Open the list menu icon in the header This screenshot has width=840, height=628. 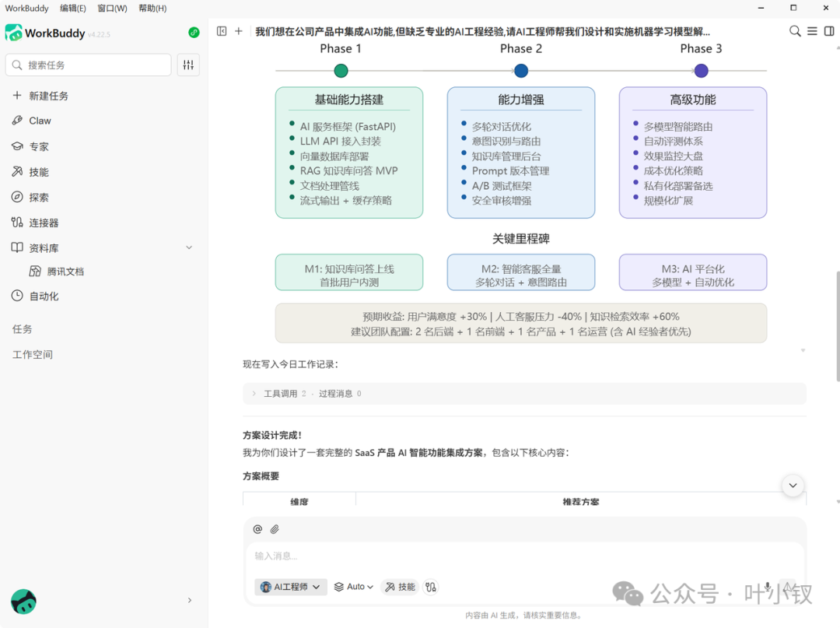pos(812,32)
